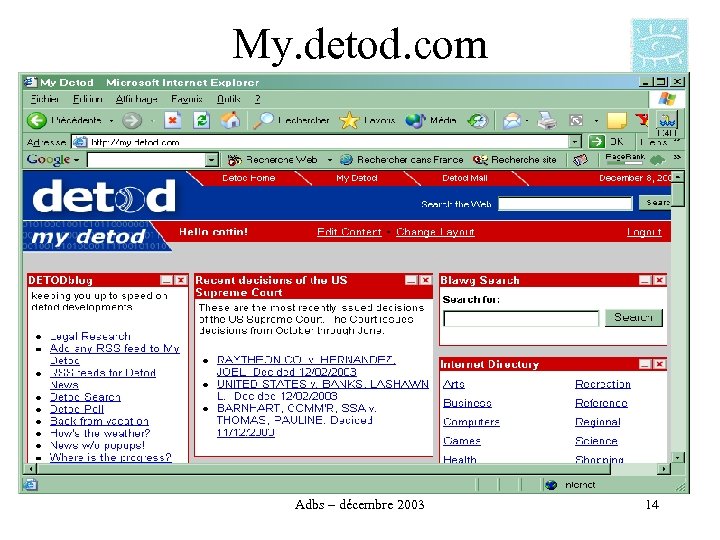Click the Edit Content link
This screenshot has width=720, height=540.
coord(349,232)
